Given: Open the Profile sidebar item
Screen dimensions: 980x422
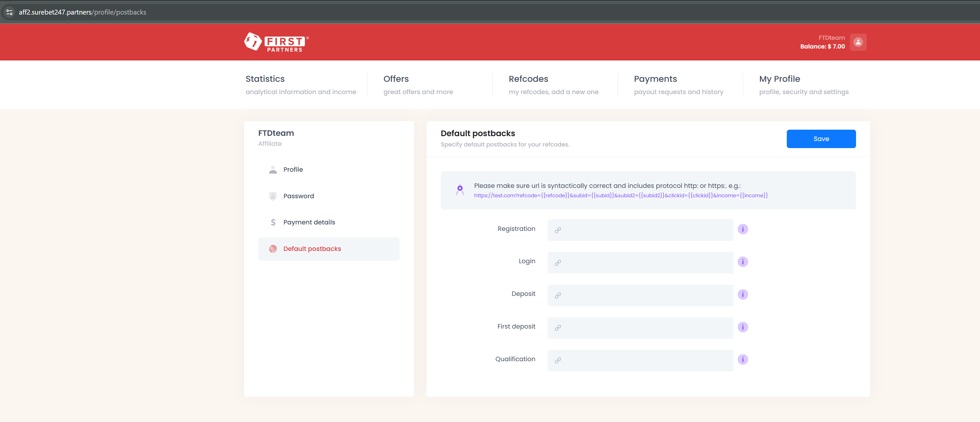Looking at the screenshot, I should 293,169.
